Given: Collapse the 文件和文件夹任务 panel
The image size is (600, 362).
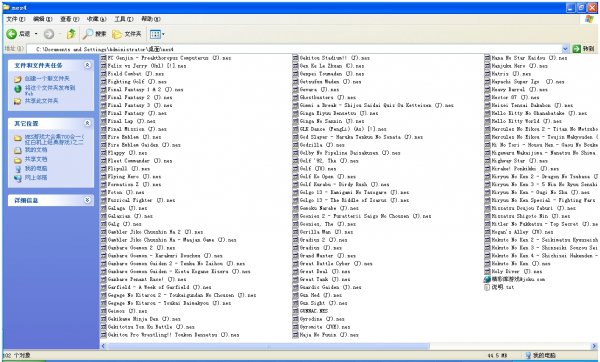Looking at the screenshot, I should tap(87, 65).
